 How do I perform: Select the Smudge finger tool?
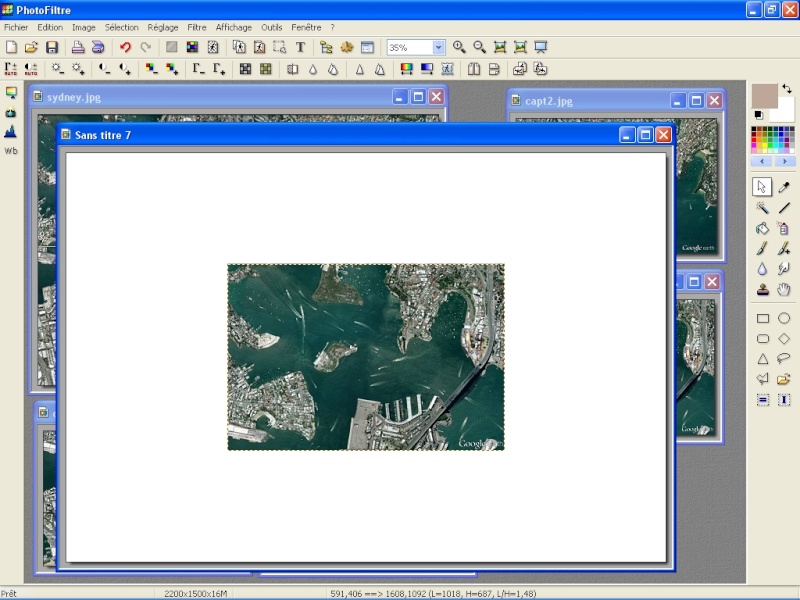point(784,269)
